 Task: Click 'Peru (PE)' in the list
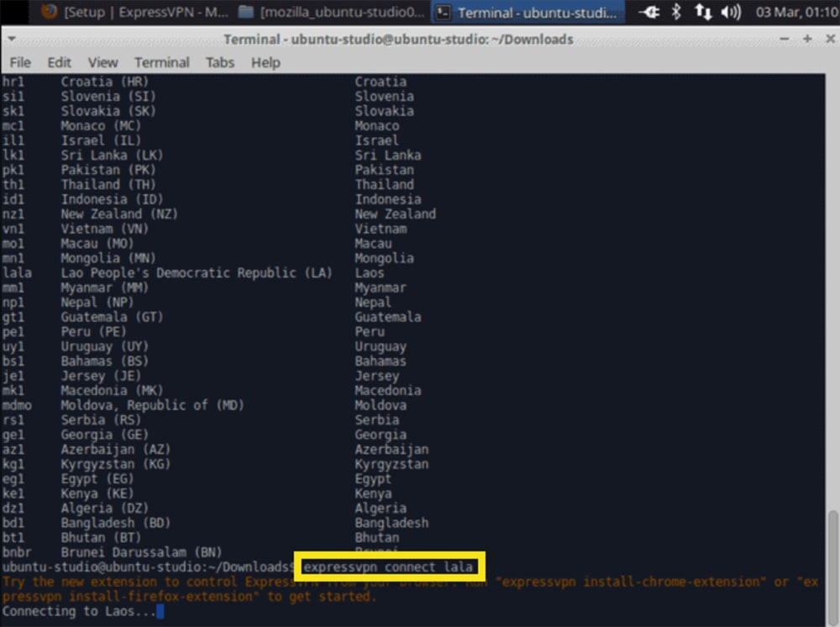point(93,332)
